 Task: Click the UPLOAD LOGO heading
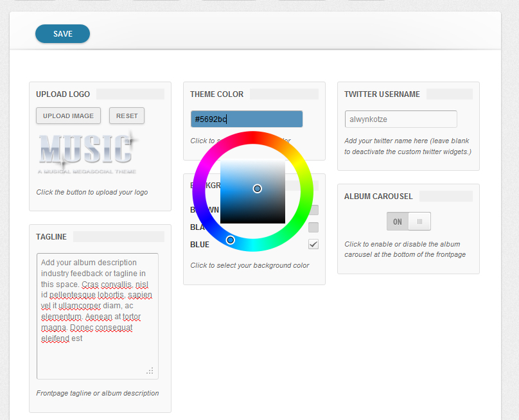[63, 94]
